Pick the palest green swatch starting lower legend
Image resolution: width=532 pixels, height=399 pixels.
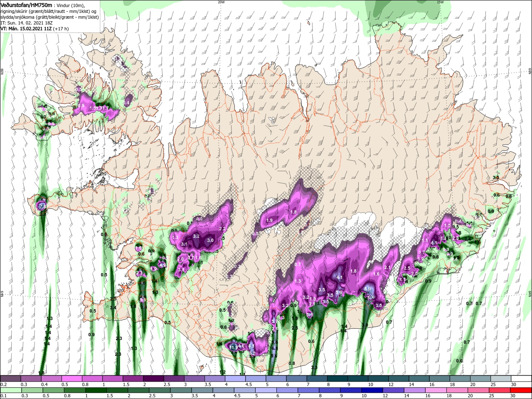tap(11, 390)
